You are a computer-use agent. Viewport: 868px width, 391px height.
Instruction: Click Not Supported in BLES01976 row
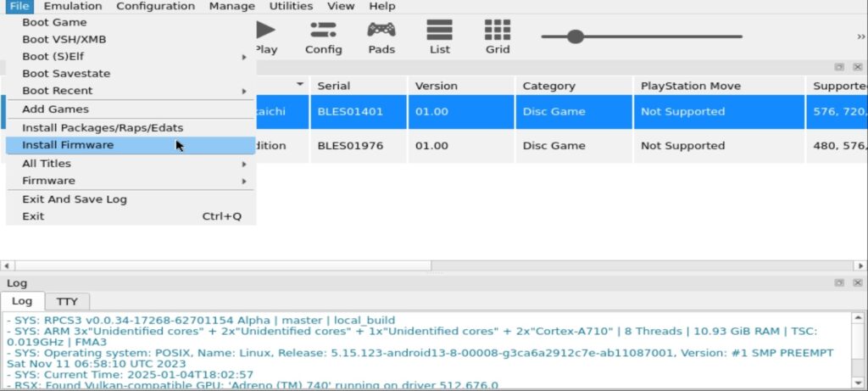[x=719, y=146]
